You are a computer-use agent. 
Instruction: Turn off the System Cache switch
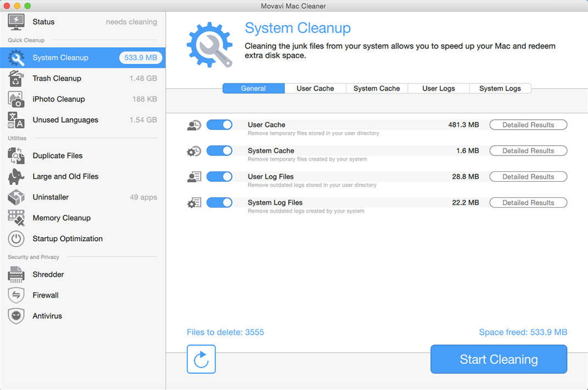(220, 151)
